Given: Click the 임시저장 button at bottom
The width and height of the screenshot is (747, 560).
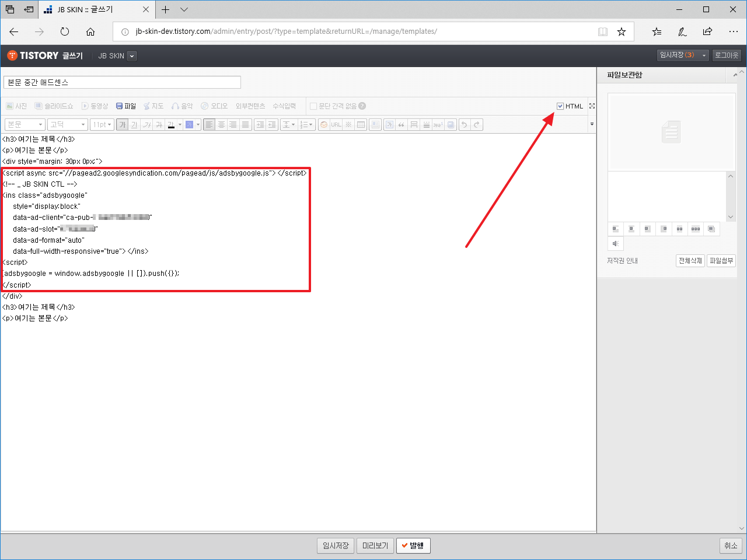Looking at the screenshot, I should coord(336,545).
